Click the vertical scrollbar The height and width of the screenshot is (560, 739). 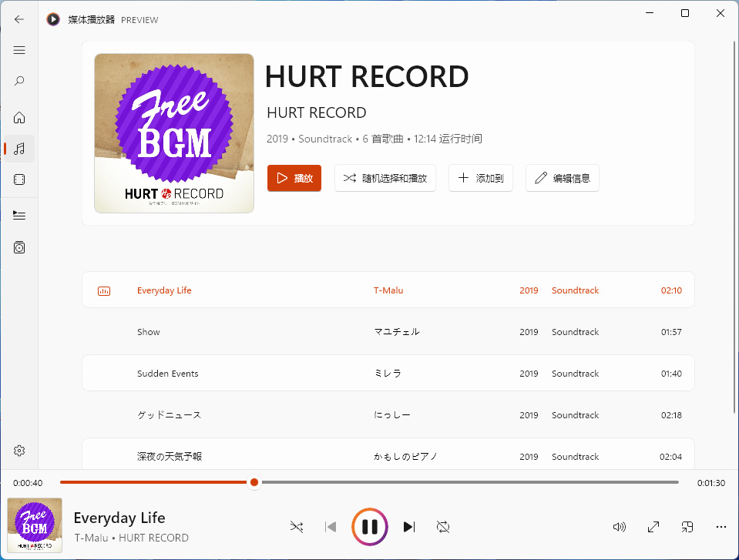[x=734, y=227]
